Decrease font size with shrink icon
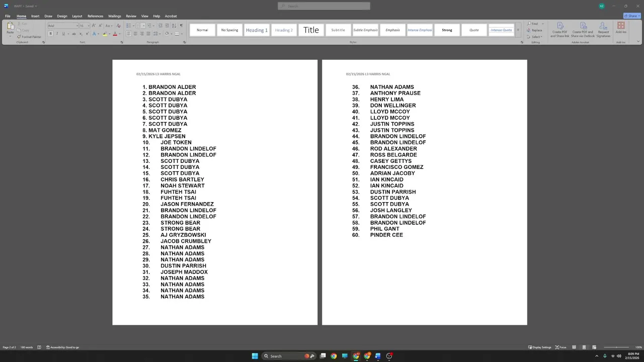The width and height of the screenshot is (644, 362). click(100, 26)
